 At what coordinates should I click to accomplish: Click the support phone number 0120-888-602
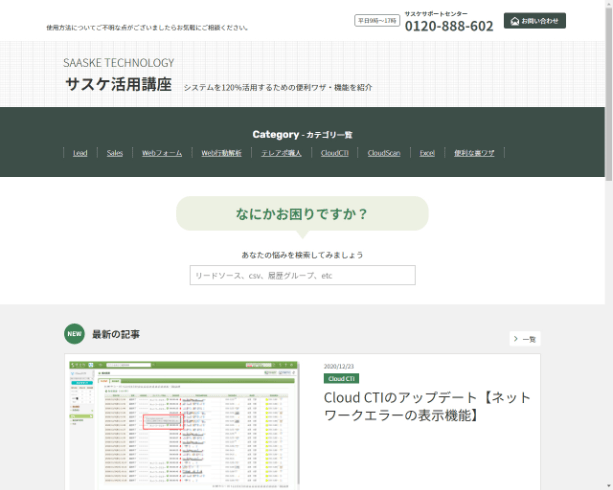[449, 26]
